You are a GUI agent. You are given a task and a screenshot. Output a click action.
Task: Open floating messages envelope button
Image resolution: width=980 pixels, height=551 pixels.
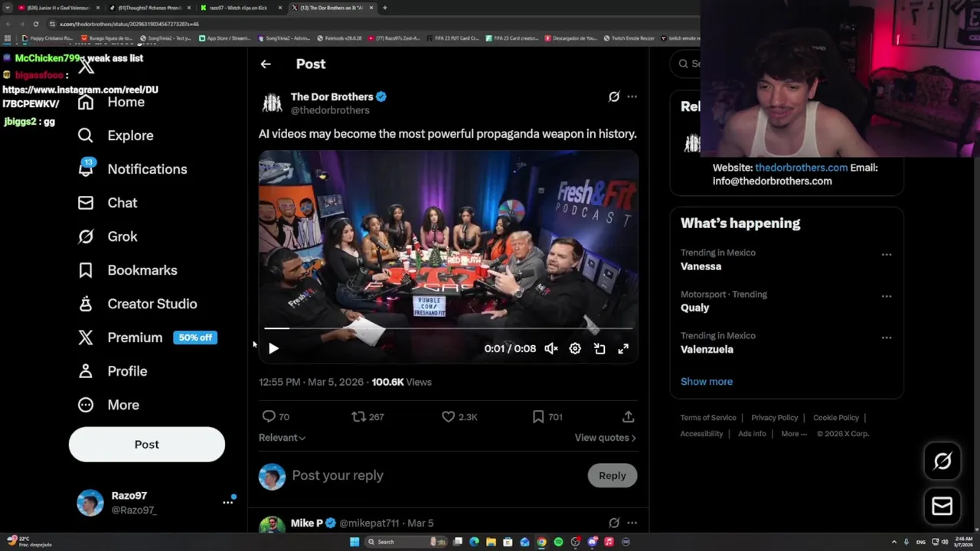[942, 507]
